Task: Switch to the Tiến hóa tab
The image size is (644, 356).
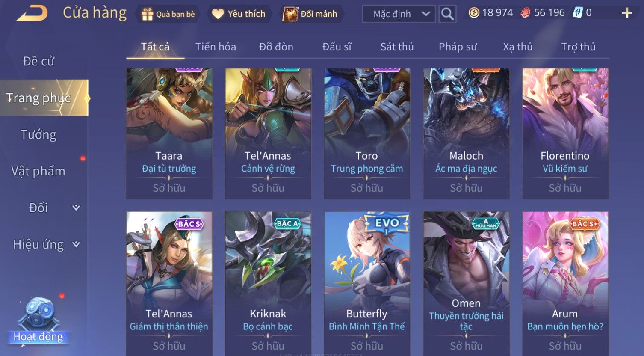Action: tap(216, 47)
